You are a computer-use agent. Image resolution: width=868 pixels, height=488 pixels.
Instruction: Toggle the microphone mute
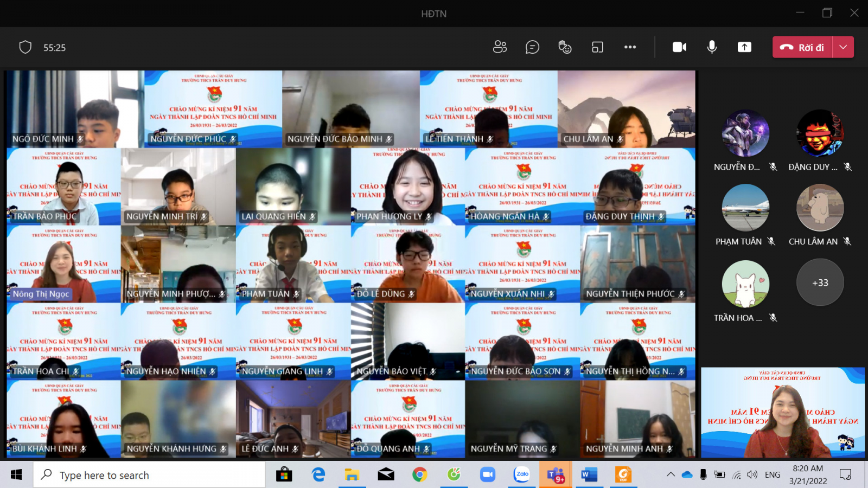click(x=712, y=47)
